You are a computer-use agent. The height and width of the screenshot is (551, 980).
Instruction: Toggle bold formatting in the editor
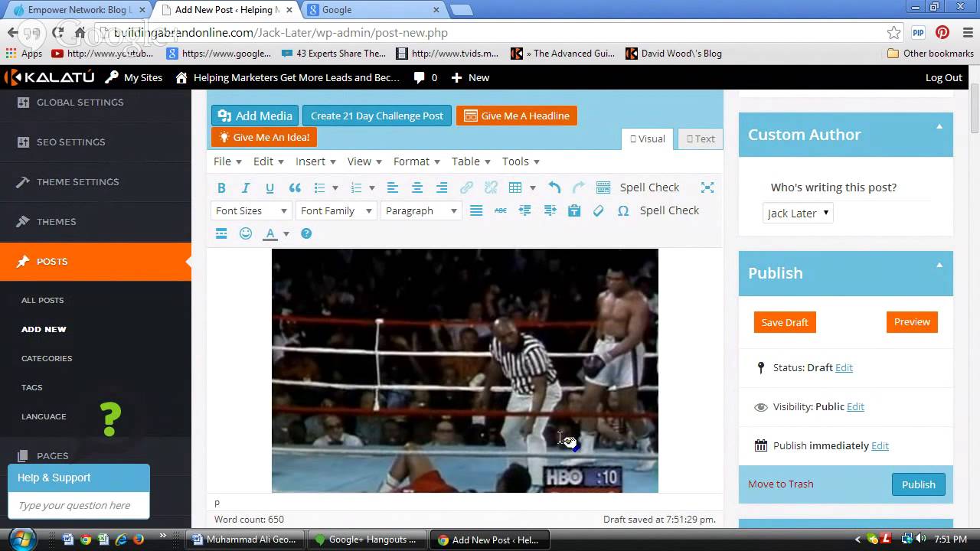[221, 187]
